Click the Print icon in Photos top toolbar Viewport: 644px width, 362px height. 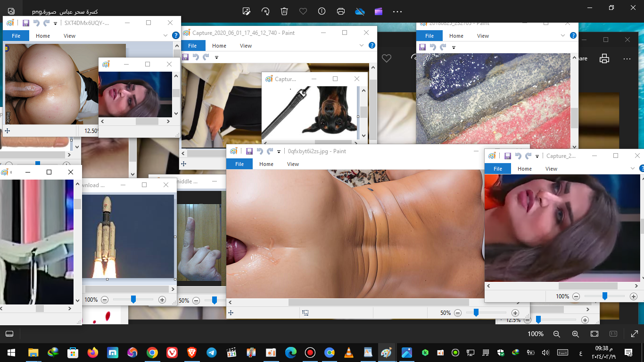click(x=341, y=11)
